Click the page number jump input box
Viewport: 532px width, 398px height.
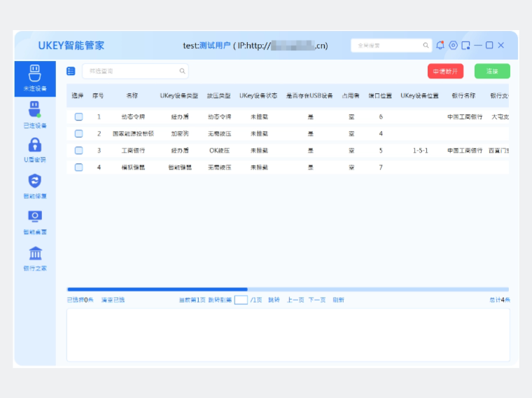pos(241,300)
